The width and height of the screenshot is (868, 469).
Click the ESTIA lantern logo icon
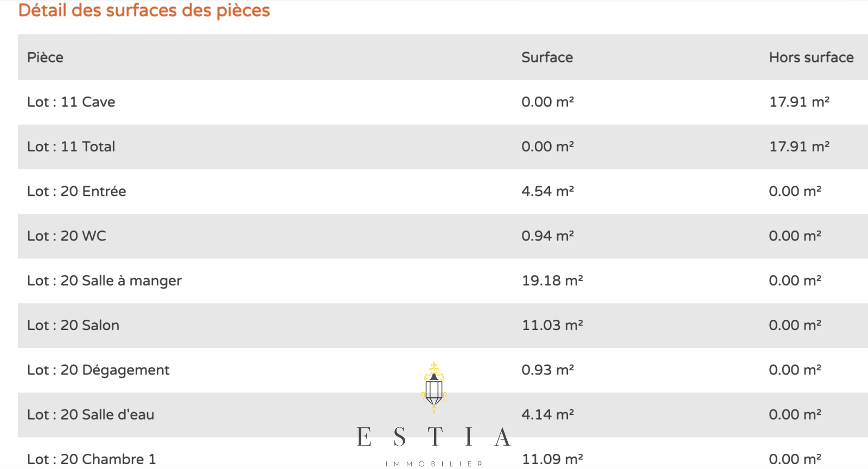pyautogui.click(x=434, y=388)
